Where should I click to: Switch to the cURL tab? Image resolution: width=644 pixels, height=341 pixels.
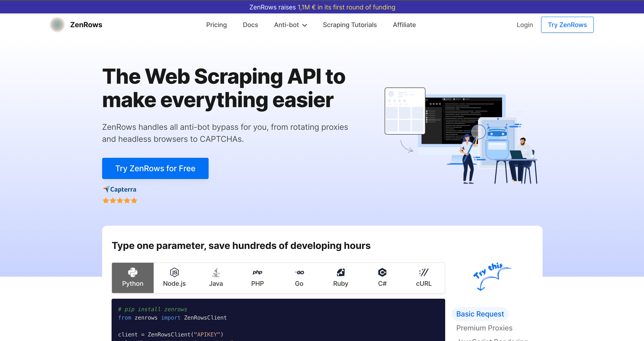click(x=424, y=278)
